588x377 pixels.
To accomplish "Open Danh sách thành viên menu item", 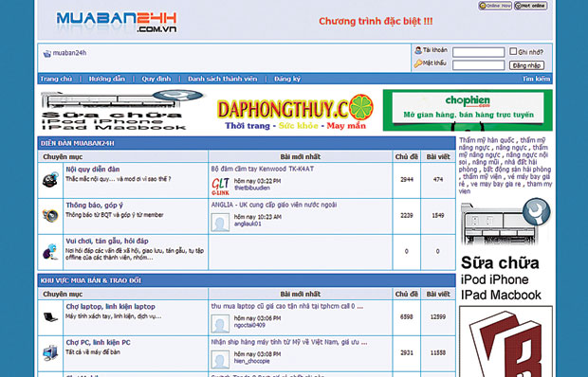I will point(222,79).
